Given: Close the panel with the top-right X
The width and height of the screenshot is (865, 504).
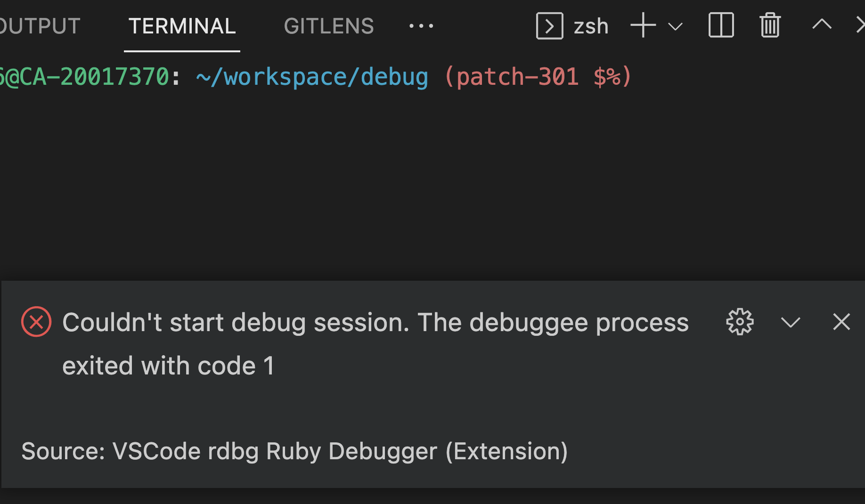Looking at the screenshot, I should click(x=861, y=25).
